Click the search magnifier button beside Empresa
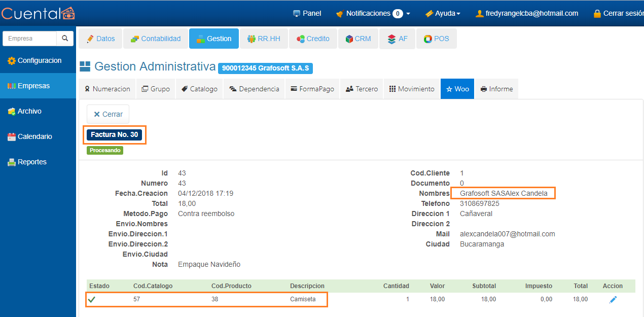The height and width of the screenshot is (317, 644). coord(65,39)
